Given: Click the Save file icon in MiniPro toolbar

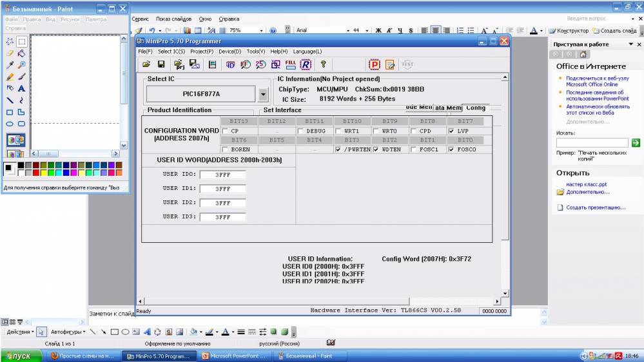Looking at the screenshot, I should [161, 64].
